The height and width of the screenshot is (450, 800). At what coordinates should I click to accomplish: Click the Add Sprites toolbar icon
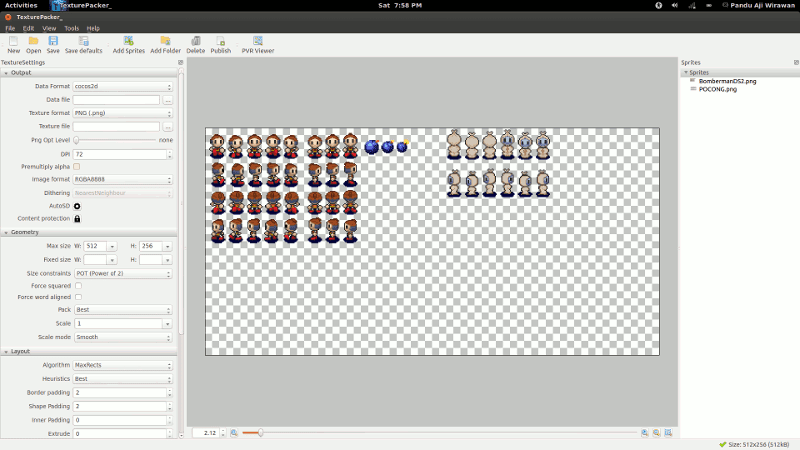[129, 41]
